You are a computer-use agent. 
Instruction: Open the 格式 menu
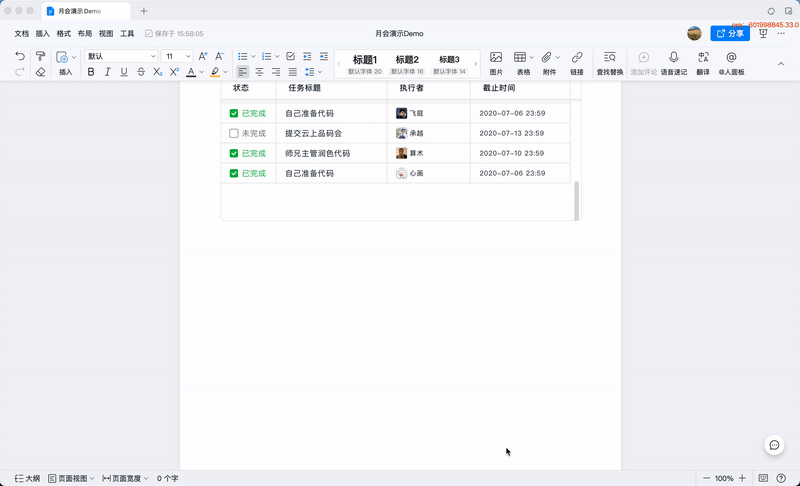click(x=64, y=34)
